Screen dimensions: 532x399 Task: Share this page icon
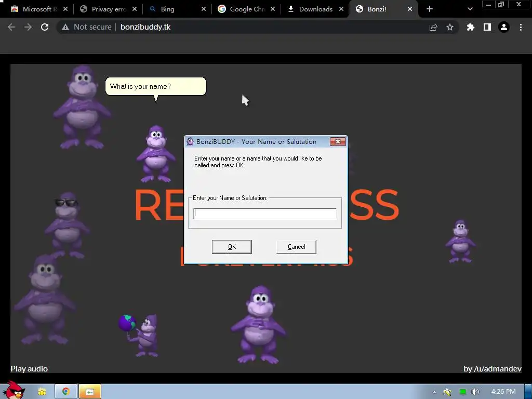click(433, 27)
